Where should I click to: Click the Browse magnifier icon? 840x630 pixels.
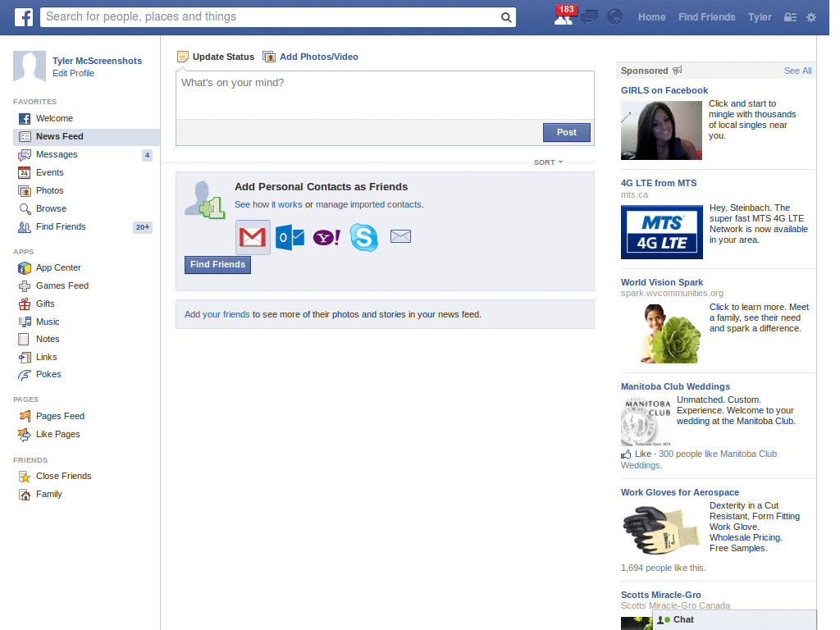(x=25, y=209)
